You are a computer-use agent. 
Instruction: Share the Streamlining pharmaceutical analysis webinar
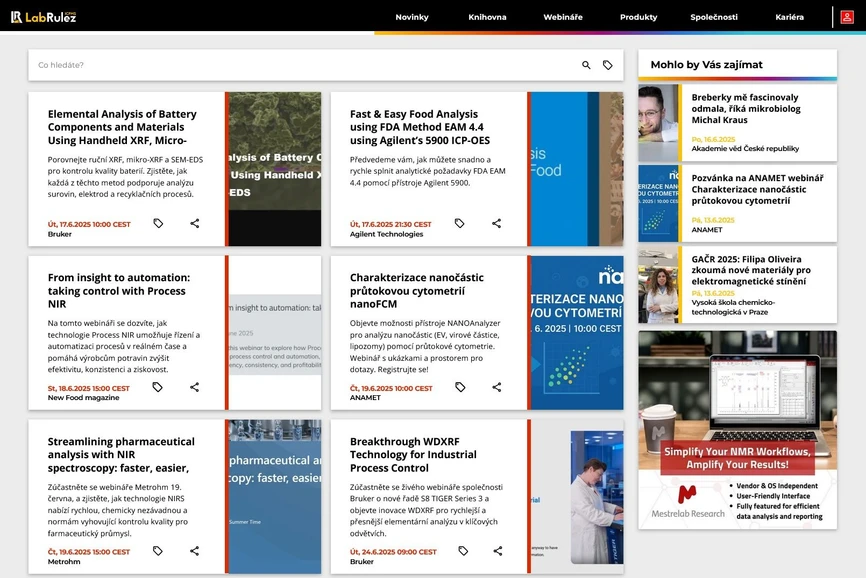194,550
